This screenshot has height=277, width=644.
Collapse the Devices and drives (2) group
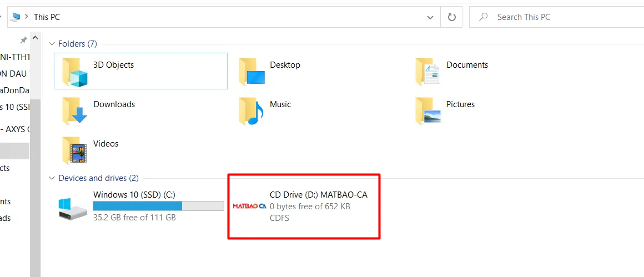click(x=52, y=178)
